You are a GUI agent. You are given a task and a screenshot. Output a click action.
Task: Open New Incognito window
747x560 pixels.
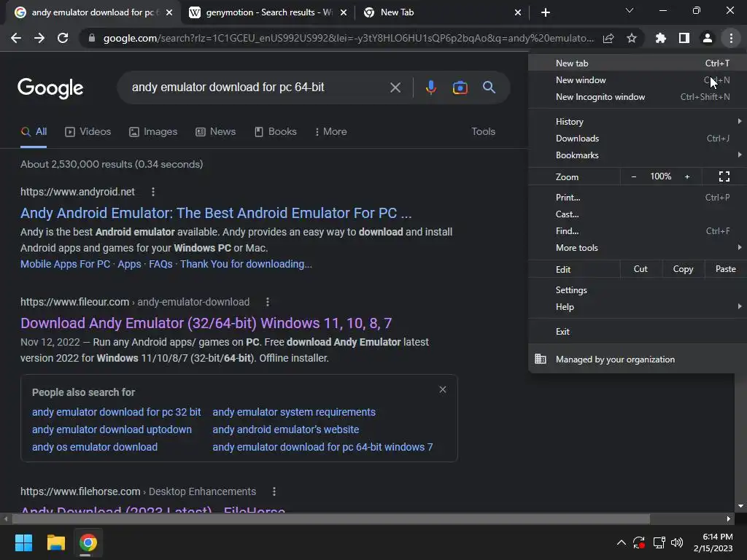pyautogui.click(x=638, y=97)
